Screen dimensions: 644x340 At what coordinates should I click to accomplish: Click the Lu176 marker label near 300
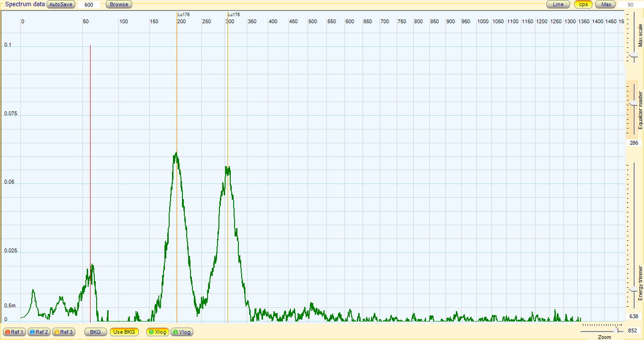point(234,15)
